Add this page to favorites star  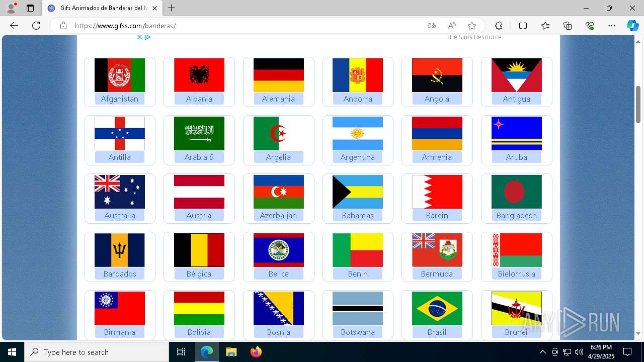pos(472,26)
